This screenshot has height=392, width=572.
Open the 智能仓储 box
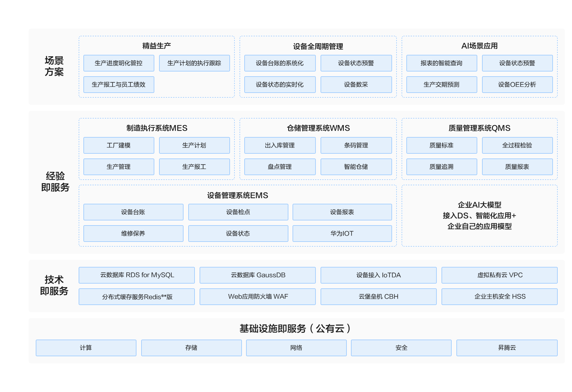356,167
